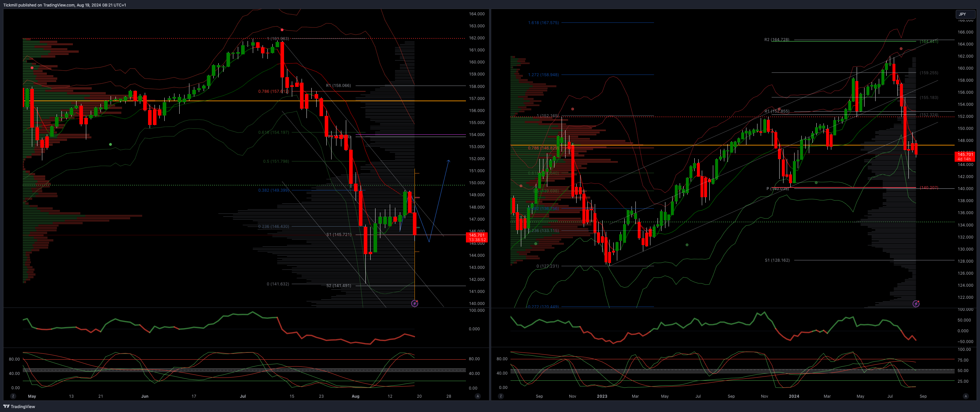This screenshot has width=980, height=412.
Task: Select the S2 (141.491) pivot label
Action: [339, 285]
